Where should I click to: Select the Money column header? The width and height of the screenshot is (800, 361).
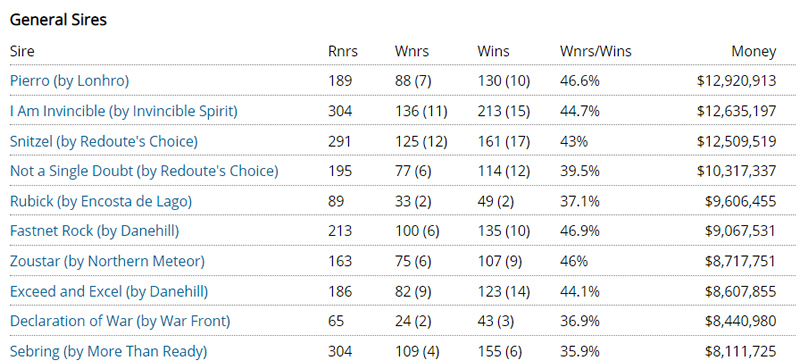click(x=754, y=51)
